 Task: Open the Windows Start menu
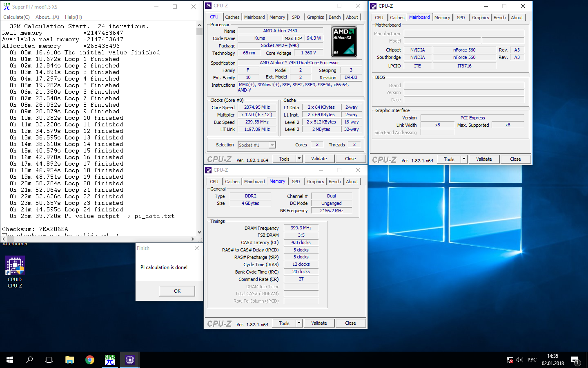(10, 360)
